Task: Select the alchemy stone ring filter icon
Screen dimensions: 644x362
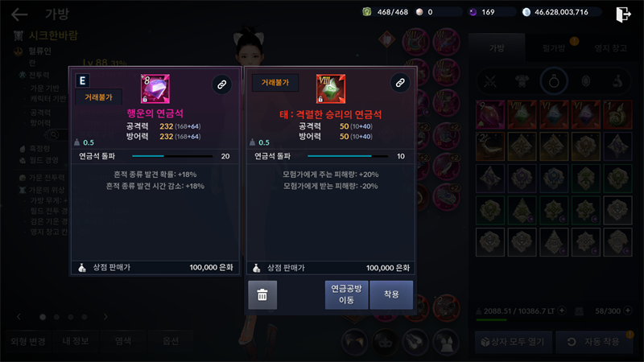Action: [x=554, y=81]
